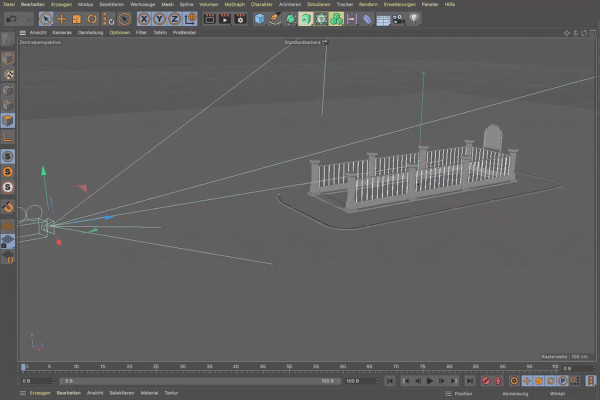Toggle viewport solo off gray S icon
This screenshot has height=400, width=600.
[8, 156]
